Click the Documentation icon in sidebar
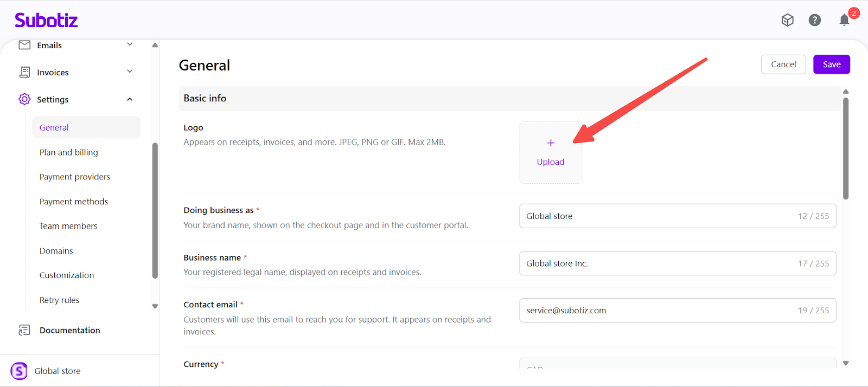Image resolution: width=868 pixels, height=387 pixels. tap(24, 330)
